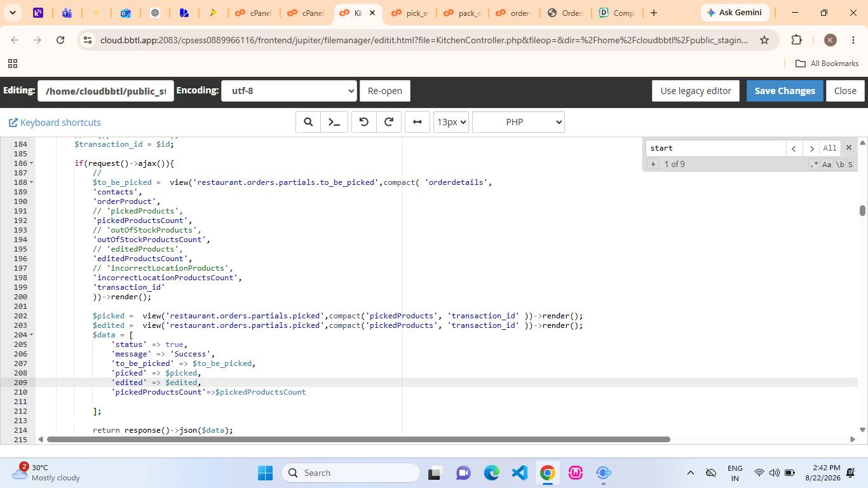Click the Save Changes button
The width and height of the screenshot is (868, 488).
click(x=785, y=91)
